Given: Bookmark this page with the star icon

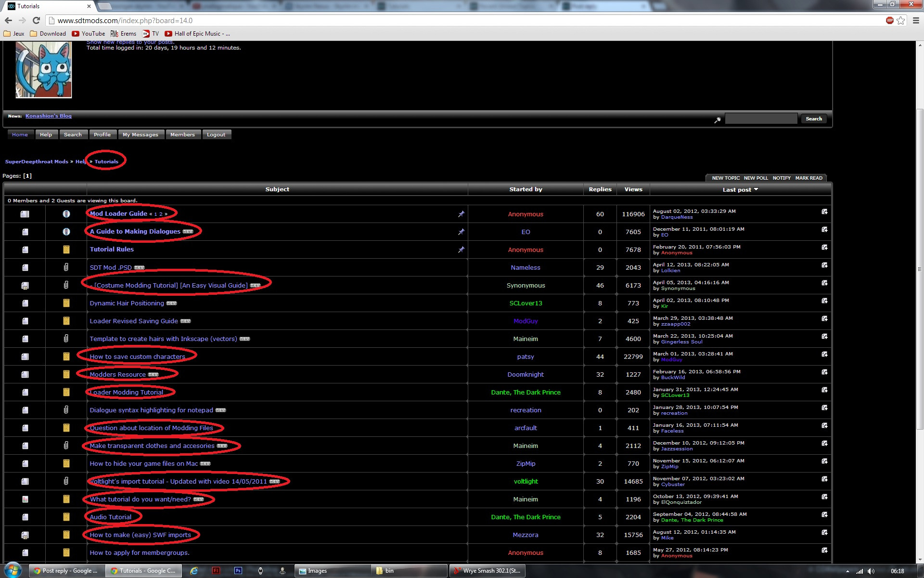Looking at the screenshot, I should [x=901, y=20].
